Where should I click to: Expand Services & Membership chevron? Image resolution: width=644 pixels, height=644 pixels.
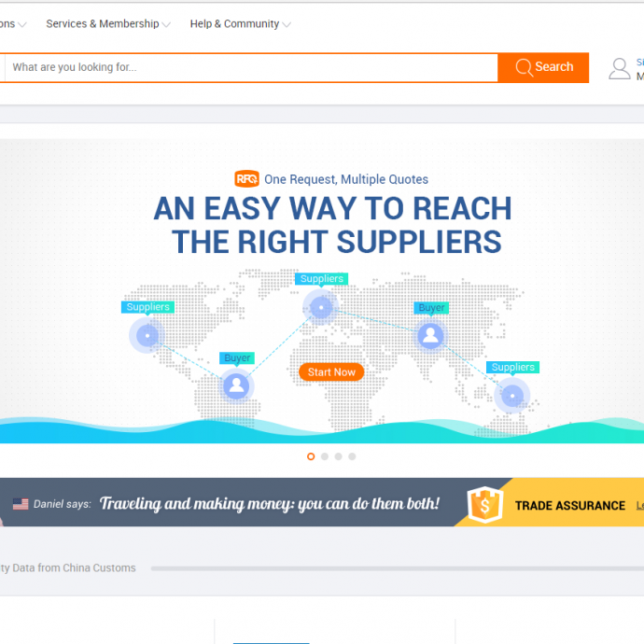coord(166,24)
